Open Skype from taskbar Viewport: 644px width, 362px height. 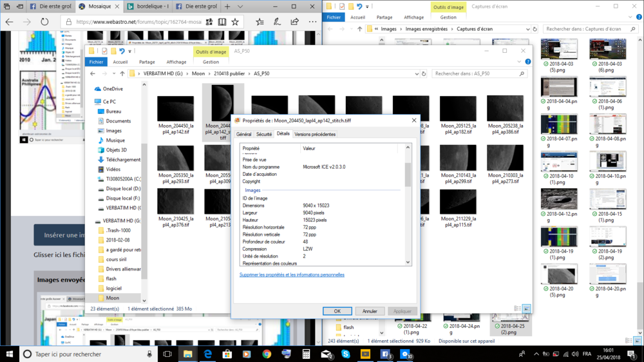[345, 354]
